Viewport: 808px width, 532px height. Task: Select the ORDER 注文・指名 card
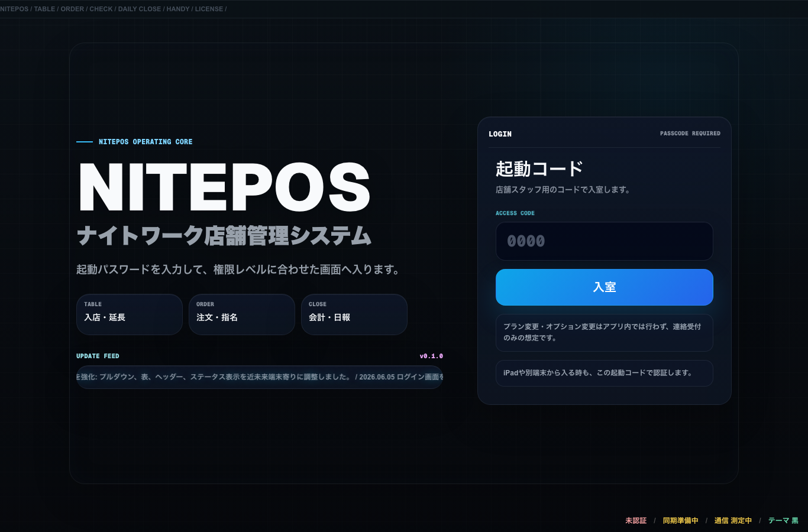click(x=242, y=314)
